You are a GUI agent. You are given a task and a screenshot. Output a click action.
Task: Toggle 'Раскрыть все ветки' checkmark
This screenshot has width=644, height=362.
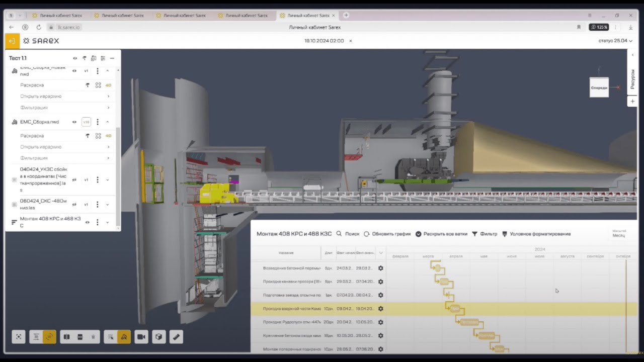point(418,234)
